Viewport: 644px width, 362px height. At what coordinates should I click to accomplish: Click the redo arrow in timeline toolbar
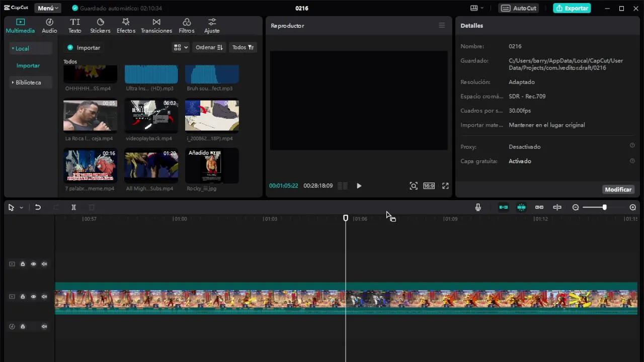(x=56, y=207)
